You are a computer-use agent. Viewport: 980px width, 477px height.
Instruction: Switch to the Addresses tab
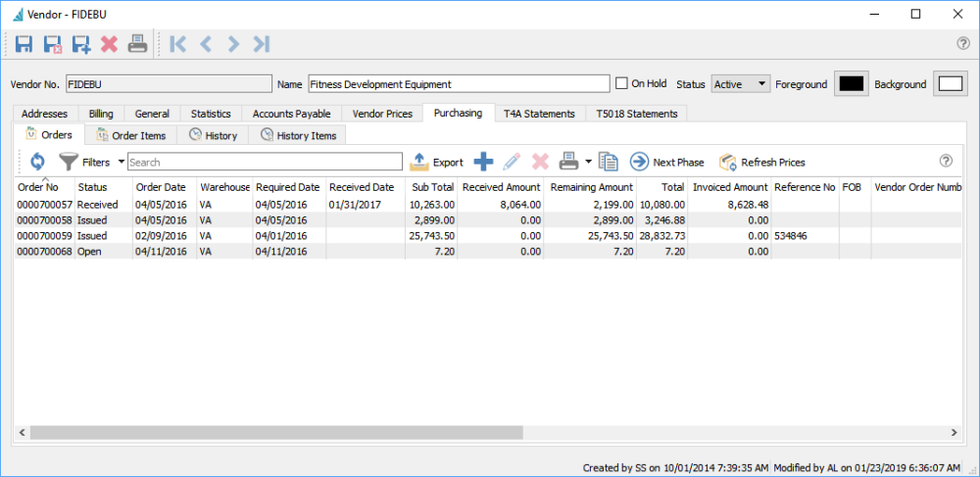point(44,114)
